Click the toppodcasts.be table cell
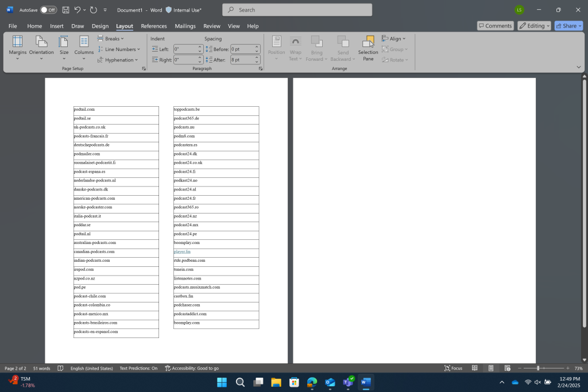The image size is (588, 392). pos(216,110)
